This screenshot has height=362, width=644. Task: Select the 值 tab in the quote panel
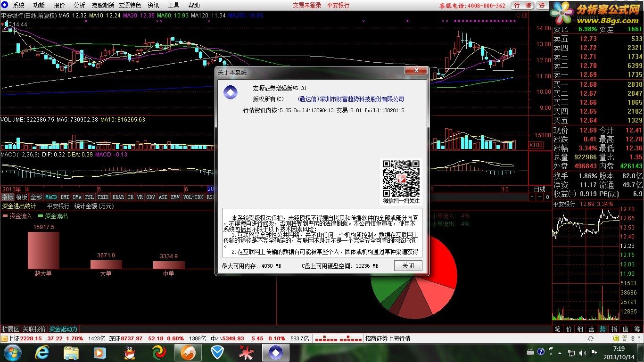[x=626, y=329]
